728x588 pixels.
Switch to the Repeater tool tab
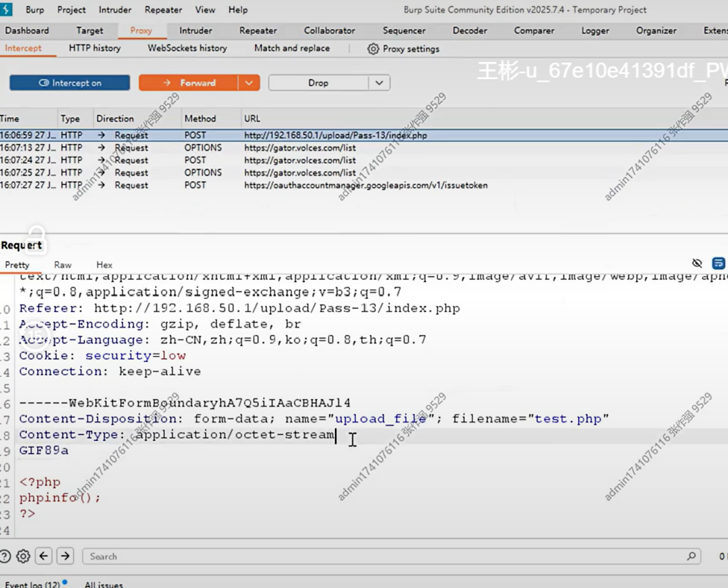tap(258, 31)
